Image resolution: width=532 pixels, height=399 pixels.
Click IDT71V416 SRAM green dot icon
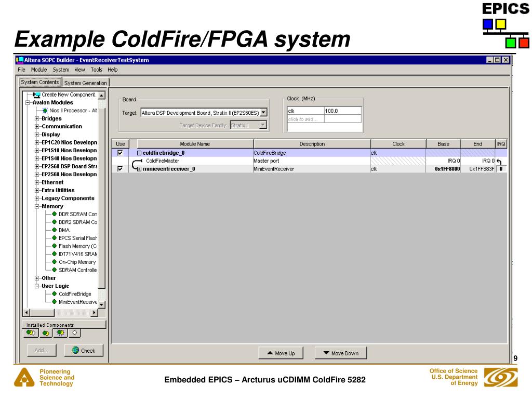pos(54,254)
